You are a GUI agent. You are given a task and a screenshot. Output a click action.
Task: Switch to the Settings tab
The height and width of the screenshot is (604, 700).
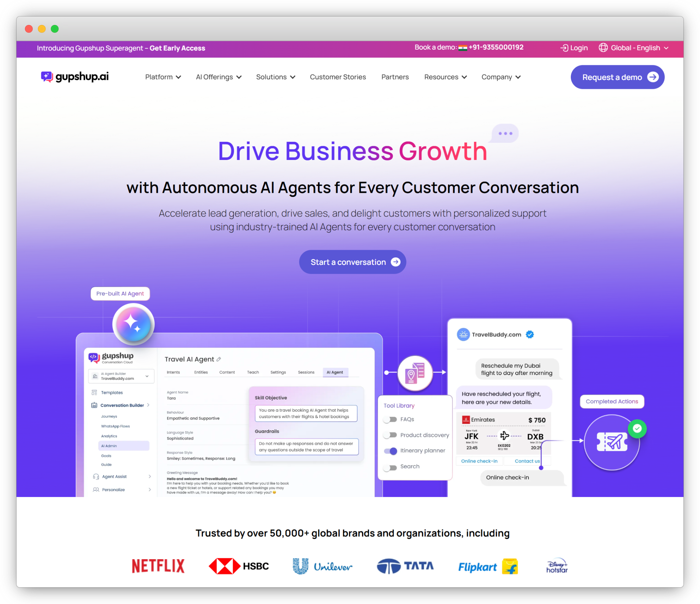point(278,372)
